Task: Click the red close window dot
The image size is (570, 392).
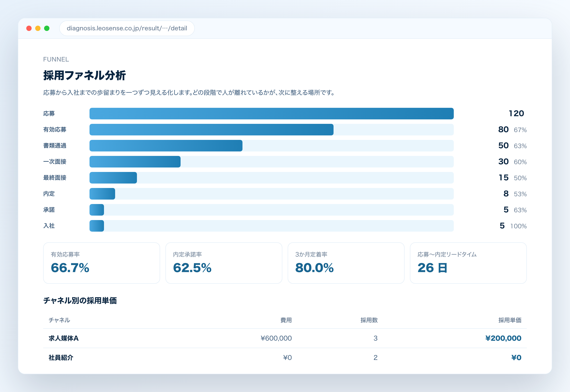Action: [x=29, y=28]
